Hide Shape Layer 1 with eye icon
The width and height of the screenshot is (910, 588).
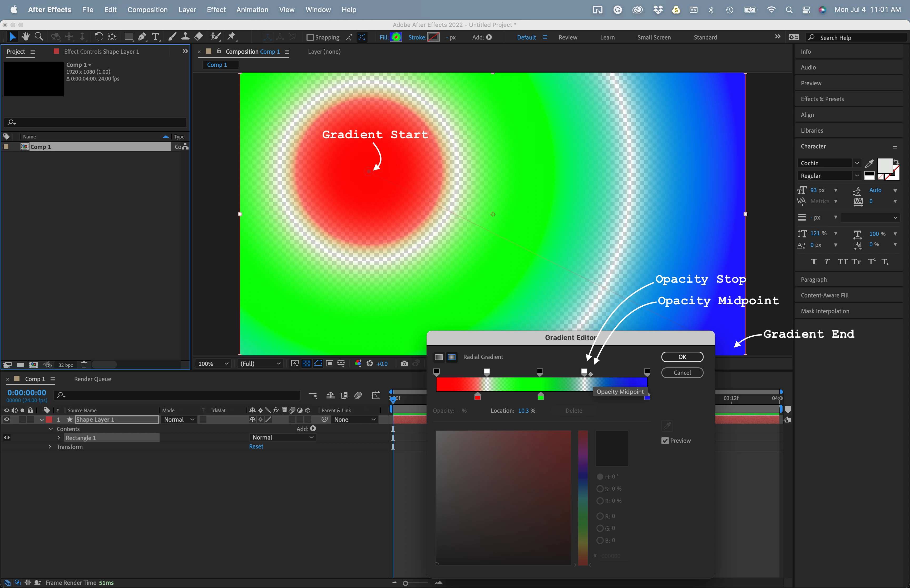tap(7, 419)
